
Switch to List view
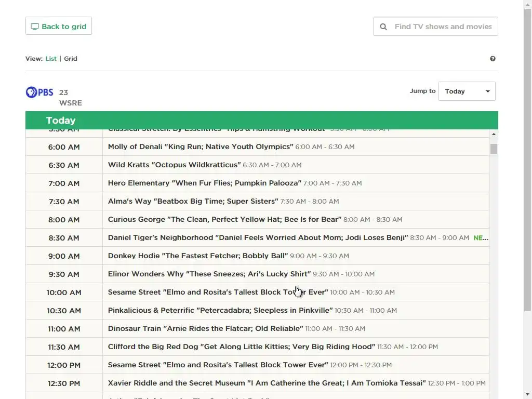coord(51,59)
